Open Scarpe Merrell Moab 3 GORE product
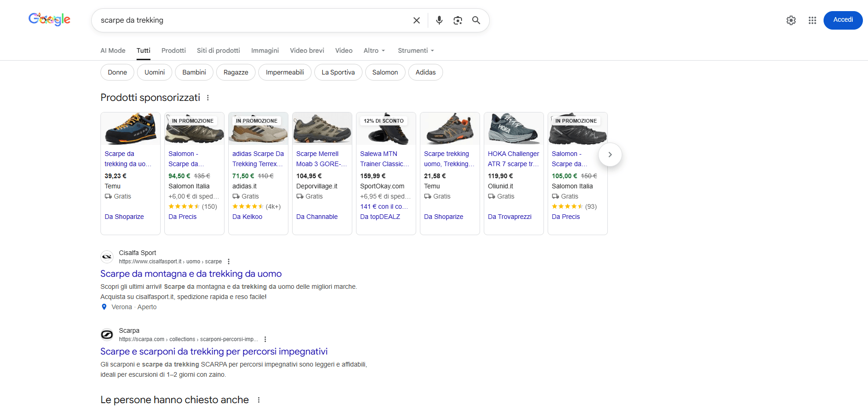 [x=321, y=159]
